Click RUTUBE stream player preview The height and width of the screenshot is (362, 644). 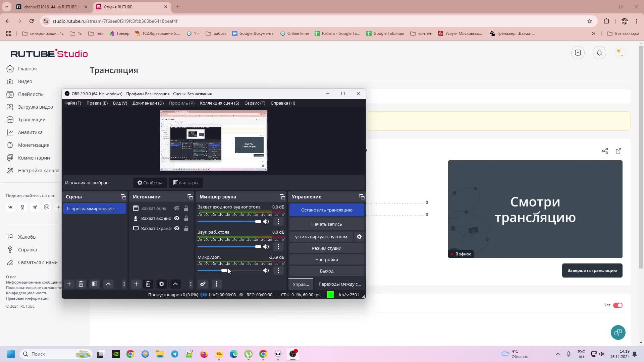pyautogui.click(x=535, y=209)
